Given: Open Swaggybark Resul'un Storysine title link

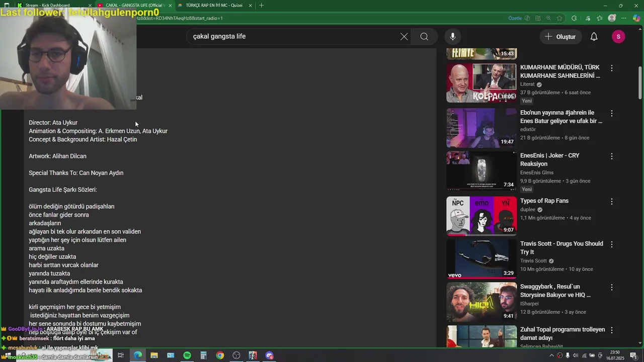Looking at the screenshot, I should pos(555,291).
